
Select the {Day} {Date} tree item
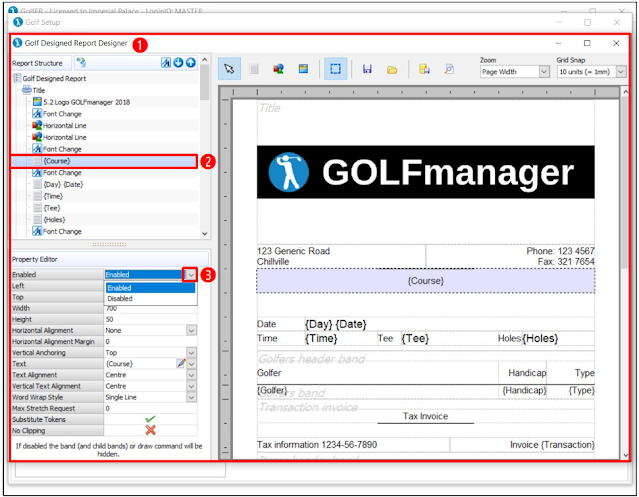coord(63,185)
